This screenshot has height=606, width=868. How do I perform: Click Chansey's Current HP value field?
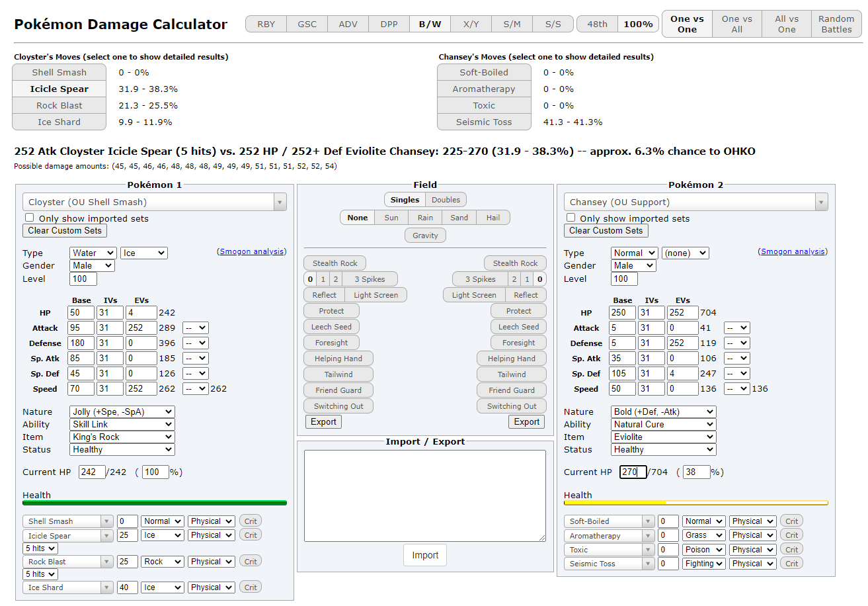tap(633, 472)
